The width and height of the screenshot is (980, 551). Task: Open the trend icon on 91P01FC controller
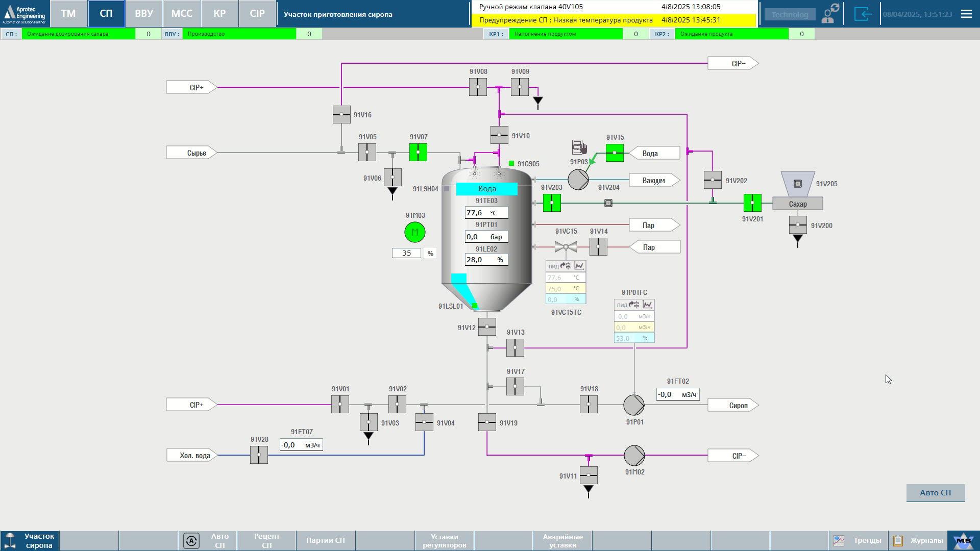(x=647, y=305)
